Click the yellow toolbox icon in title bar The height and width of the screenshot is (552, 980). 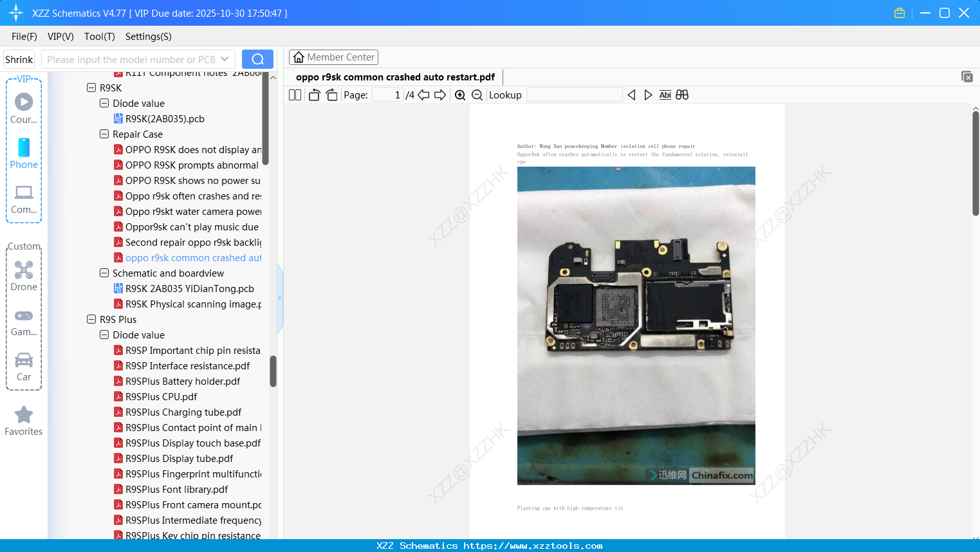[x=900, y=13]
